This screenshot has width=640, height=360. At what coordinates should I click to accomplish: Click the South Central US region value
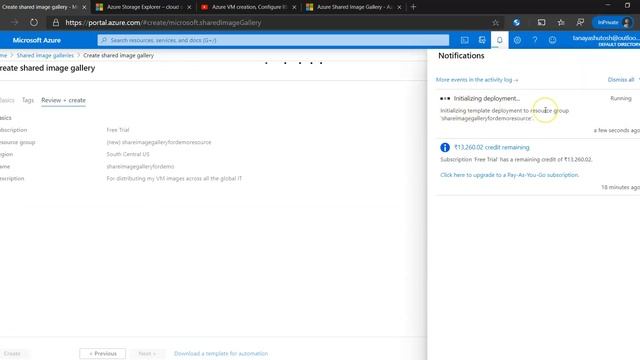click(x=128, y=154)
